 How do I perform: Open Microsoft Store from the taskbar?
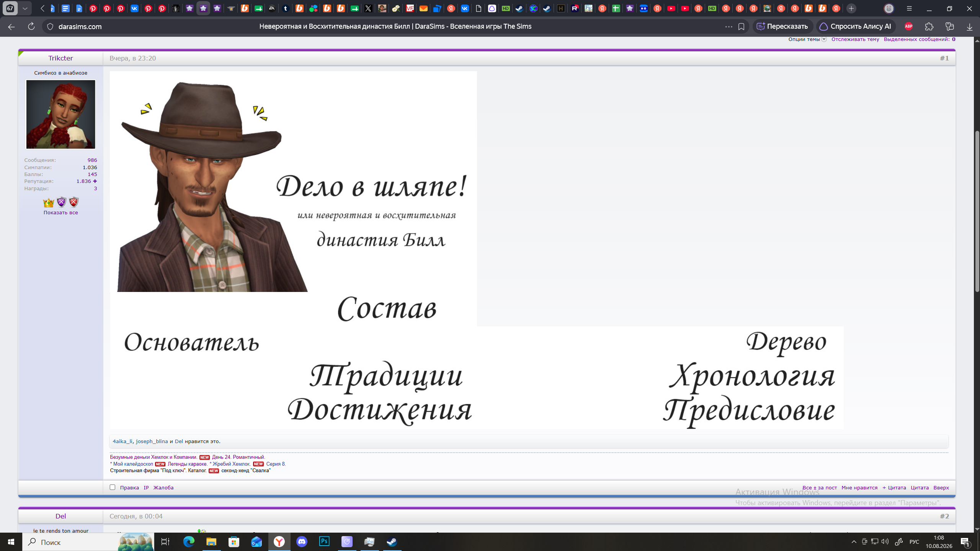pyautogui.click(x=234, y=542)
